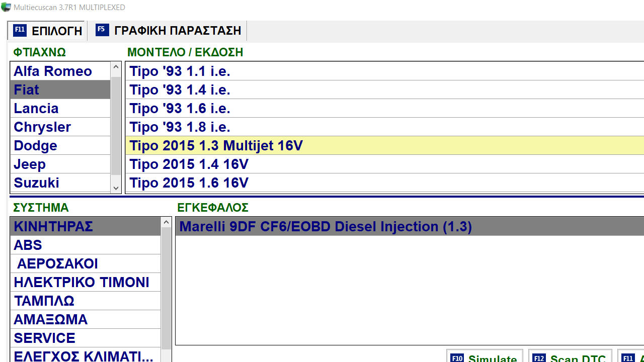Click the F12 Scan DTC button

(x=570, y=356)
